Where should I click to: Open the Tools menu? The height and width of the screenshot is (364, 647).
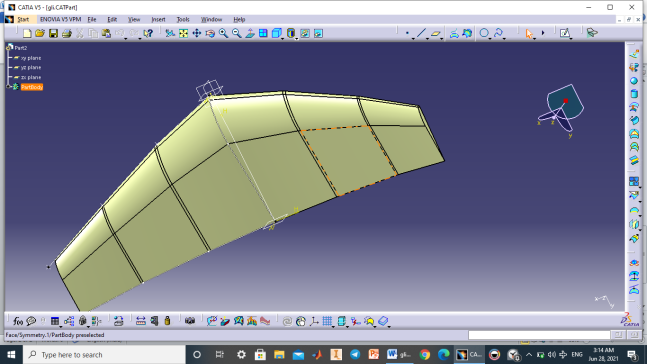(183, 19)
